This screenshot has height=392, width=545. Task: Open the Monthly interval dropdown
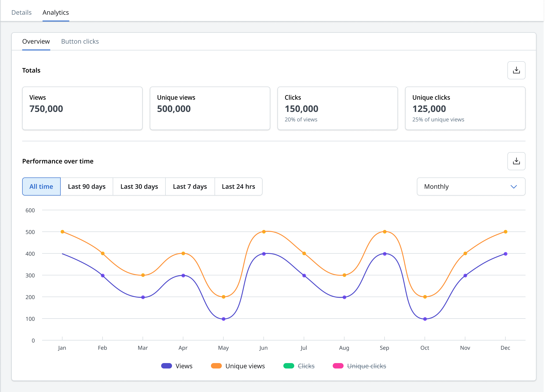tap(471, 187)
